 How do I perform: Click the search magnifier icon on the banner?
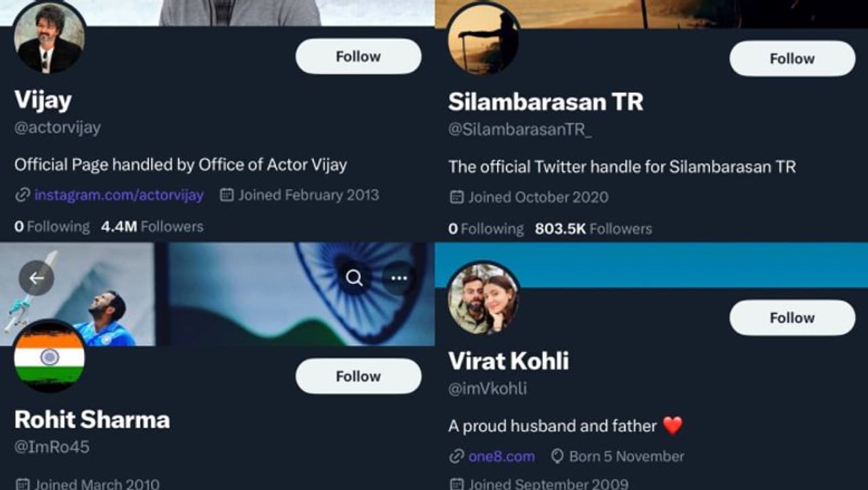click(354, 278)
